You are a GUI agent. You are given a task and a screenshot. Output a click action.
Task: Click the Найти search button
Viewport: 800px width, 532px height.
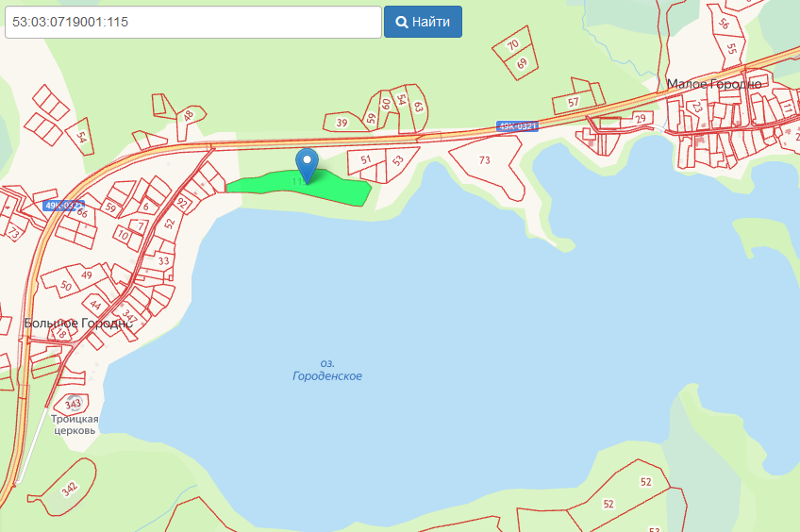(423, 22)
